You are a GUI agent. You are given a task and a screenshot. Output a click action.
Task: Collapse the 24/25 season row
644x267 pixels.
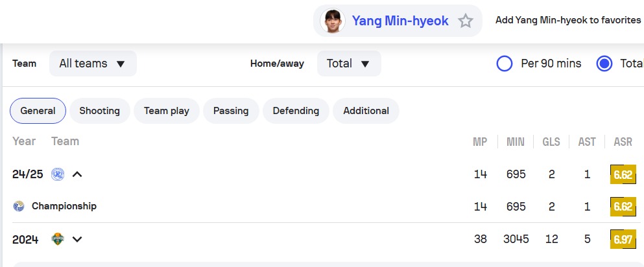(77, 174)
